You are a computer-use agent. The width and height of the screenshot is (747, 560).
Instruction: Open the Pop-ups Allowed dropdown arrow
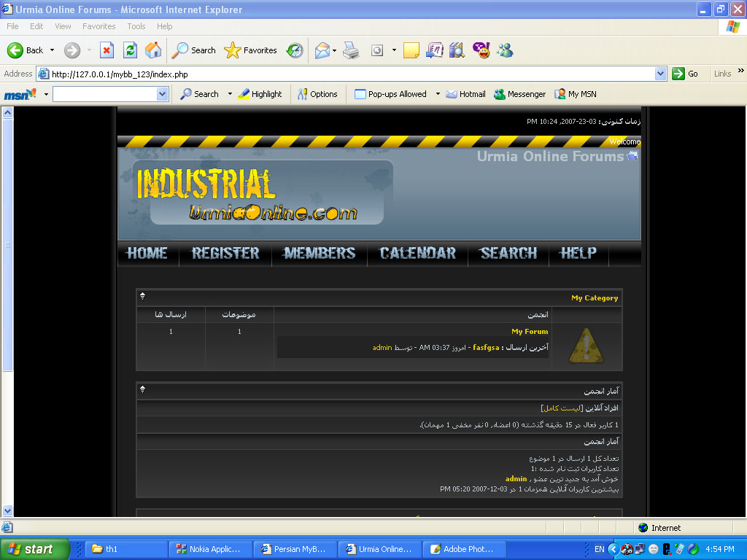tap(438, 94)
